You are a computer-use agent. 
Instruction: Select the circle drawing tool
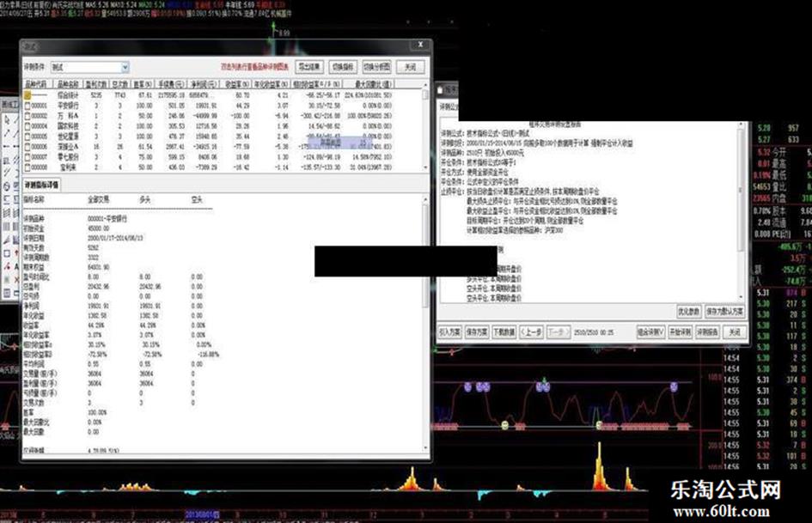tap(7, 186)
